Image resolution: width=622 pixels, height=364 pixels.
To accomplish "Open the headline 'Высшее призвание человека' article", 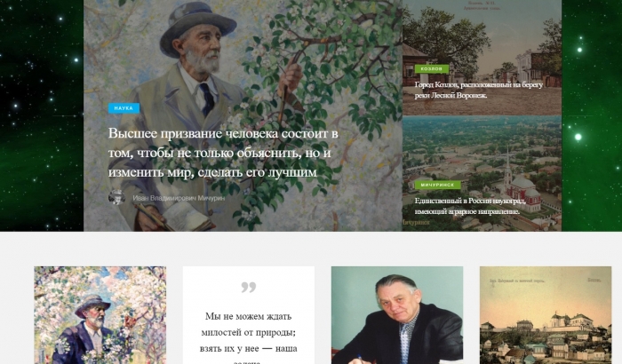I will point(223,153).
